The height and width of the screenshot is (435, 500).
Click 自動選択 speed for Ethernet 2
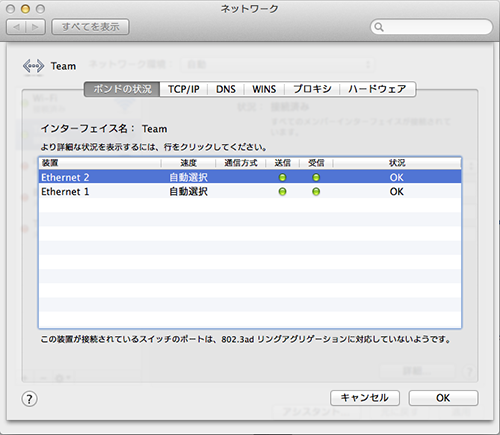click(x=188, y=177)
